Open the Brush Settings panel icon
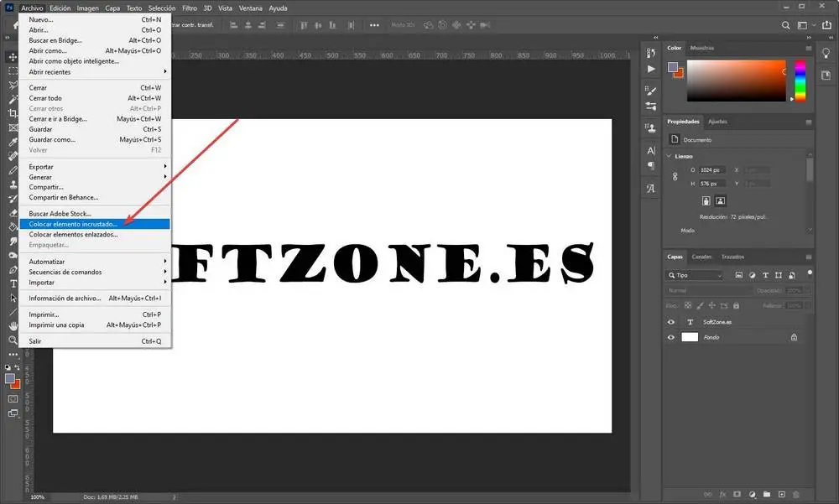Image resolution: width=839 pixels, height=504 pixels. pos(651,91)
